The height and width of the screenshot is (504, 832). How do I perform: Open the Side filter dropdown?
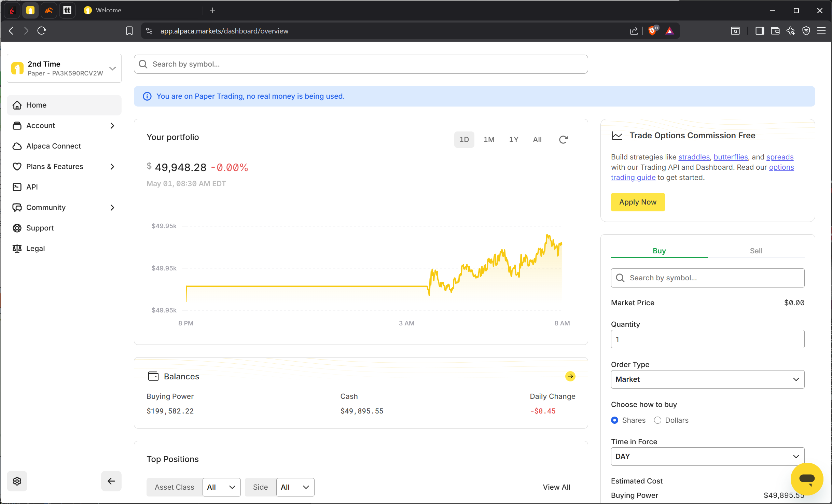(295, 487)
